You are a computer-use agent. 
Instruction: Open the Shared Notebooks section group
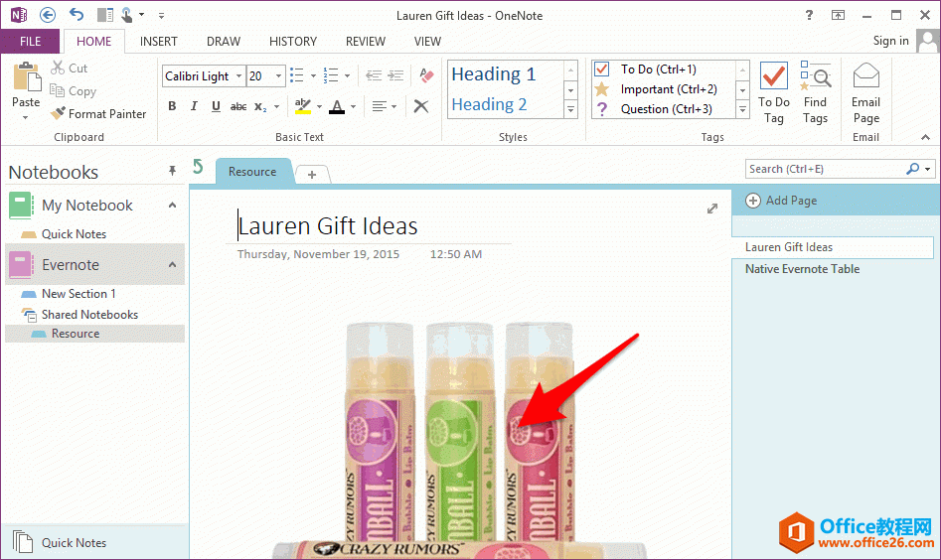click(x=89, y=314)
